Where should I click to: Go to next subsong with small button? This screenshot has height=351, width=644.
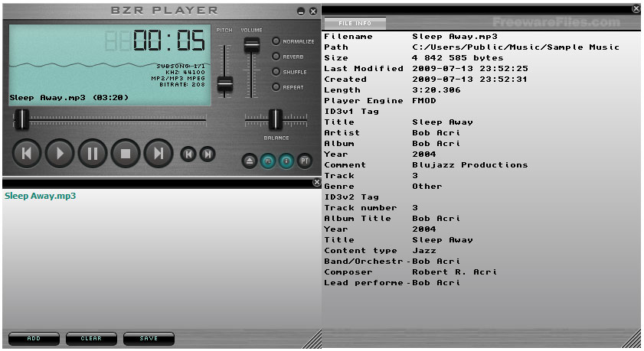click(208, 154)
